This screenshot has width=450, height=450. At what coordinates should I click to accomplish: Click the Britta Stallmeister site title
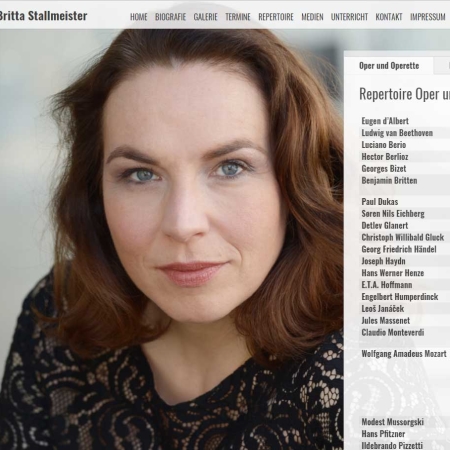pyautogui.click(x=43, y=16)
